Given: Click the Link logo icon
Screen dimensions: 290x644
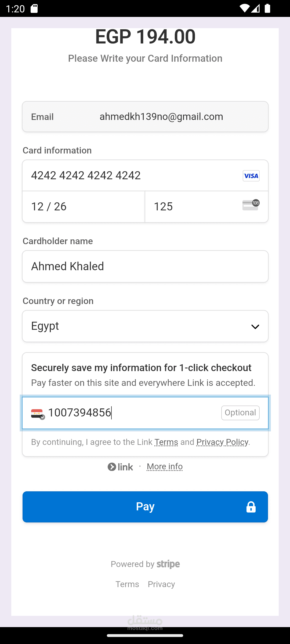Looking at the screenshot, I should click(120, 467).
